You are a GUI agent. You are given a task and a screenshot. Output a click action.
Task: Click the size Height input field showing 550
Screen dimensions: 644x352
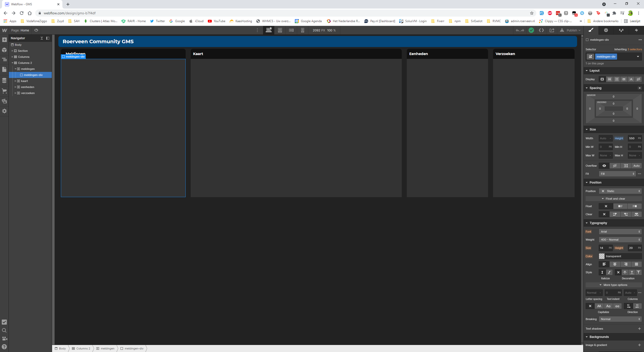(632, 138)
